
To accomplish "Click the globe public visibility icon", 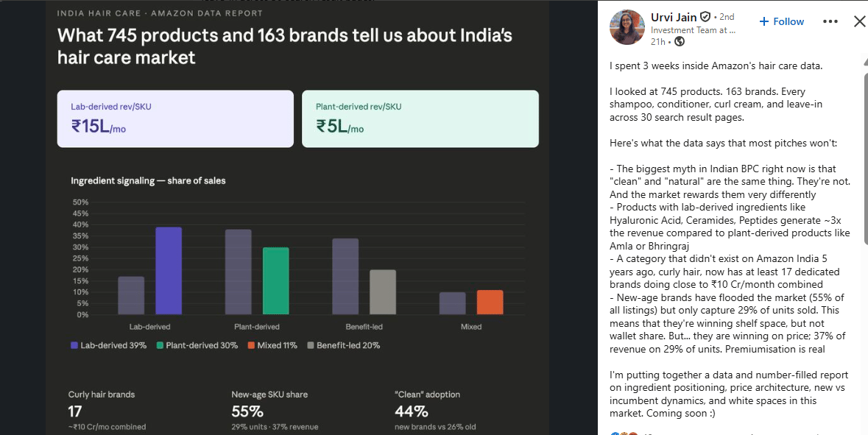I will pos(679,42).
